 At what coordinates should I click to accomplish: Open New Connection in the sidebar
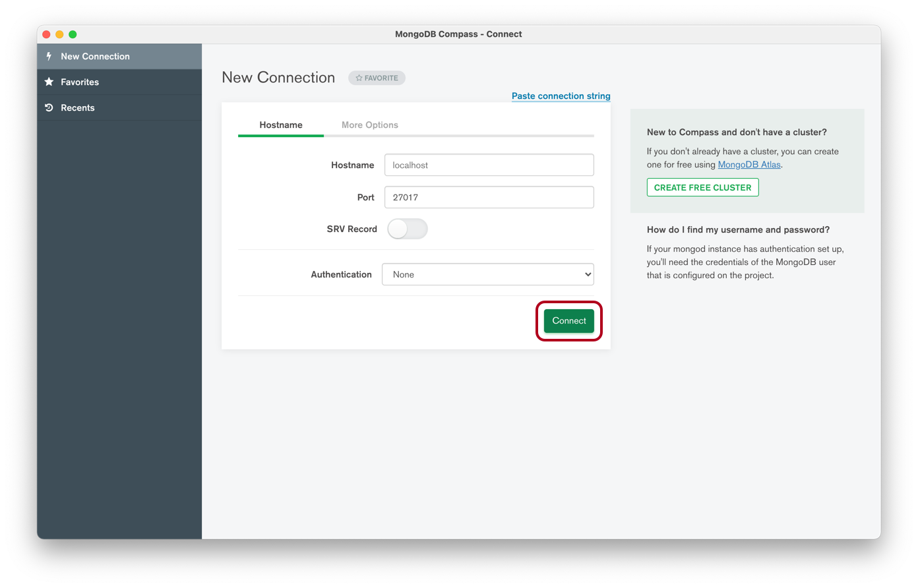(119, 57)
